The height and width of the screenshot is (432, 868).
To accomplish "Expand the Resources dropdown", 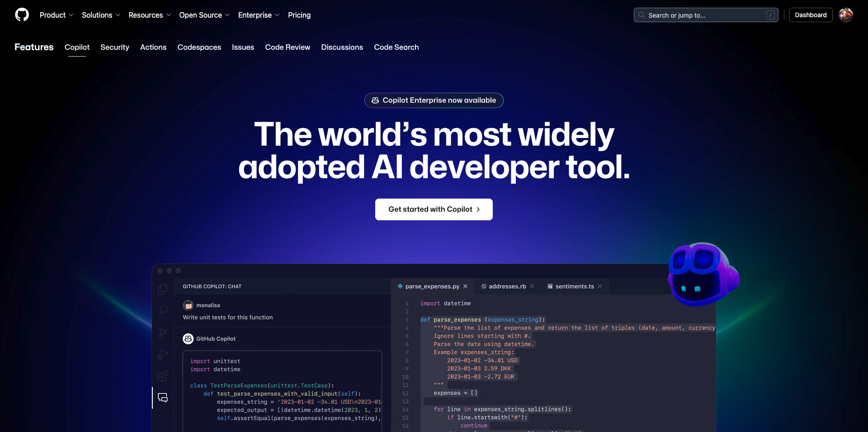I will click(x=150, y=15).
